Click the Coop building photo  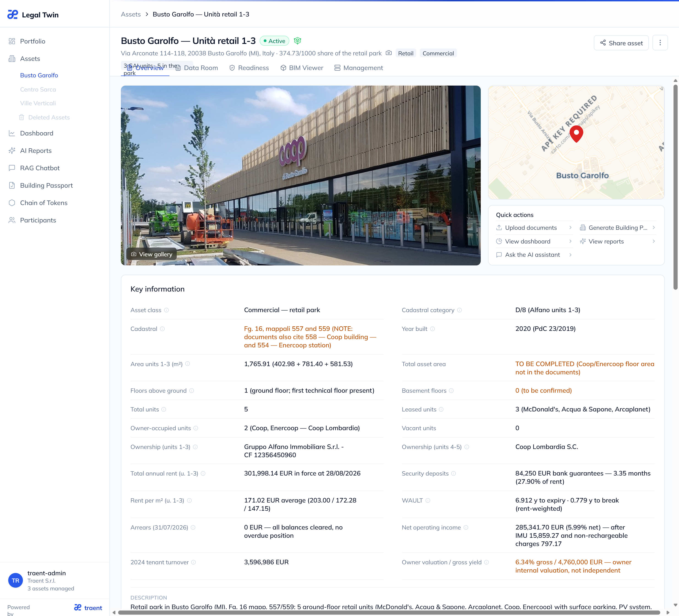pos(301,175)
